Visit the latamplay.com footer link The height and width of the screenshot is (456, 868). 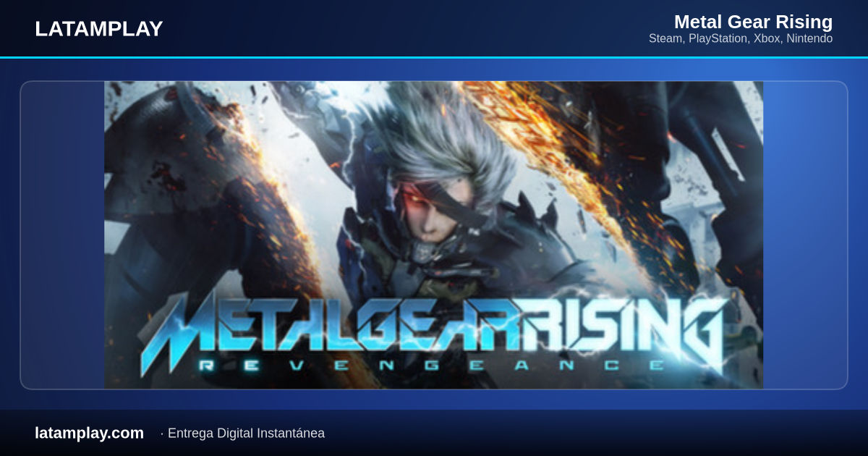[89, 433]
